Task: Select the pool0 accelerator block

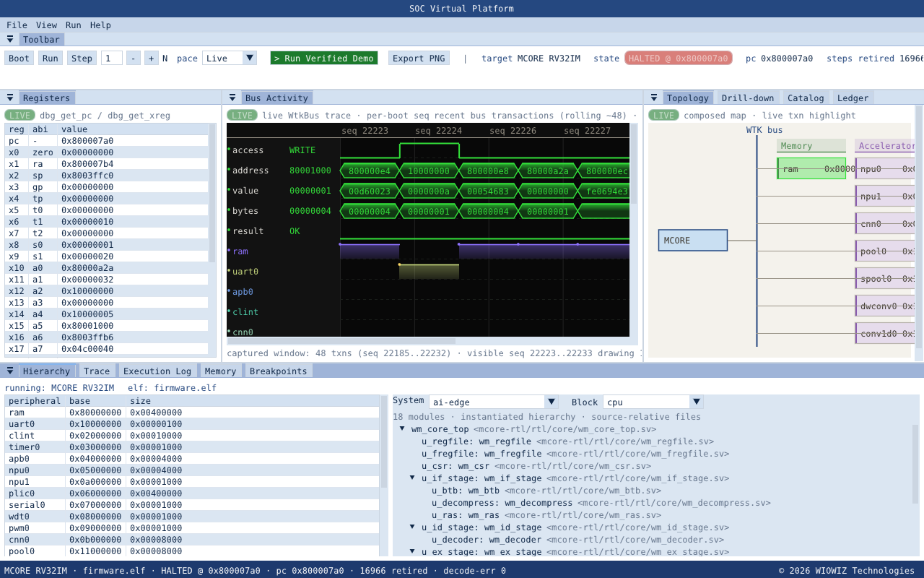Action: coord(885,251)
